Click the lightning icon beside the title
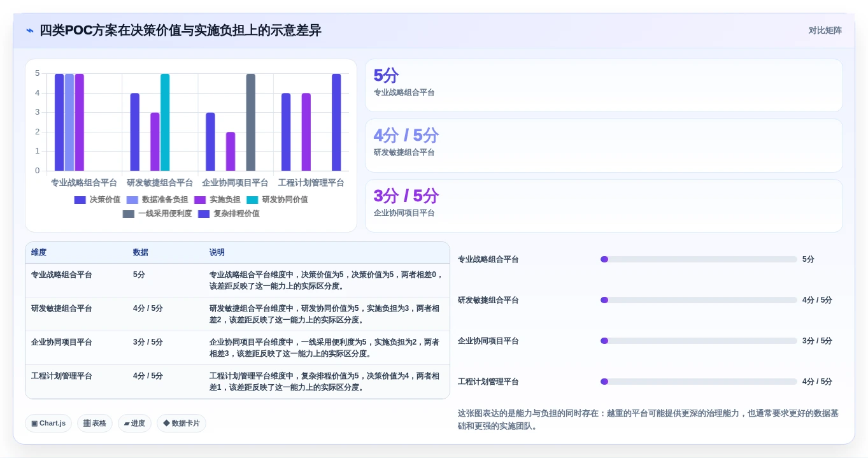868x458 pixels. pyautogui.click(x=30, y=31)
